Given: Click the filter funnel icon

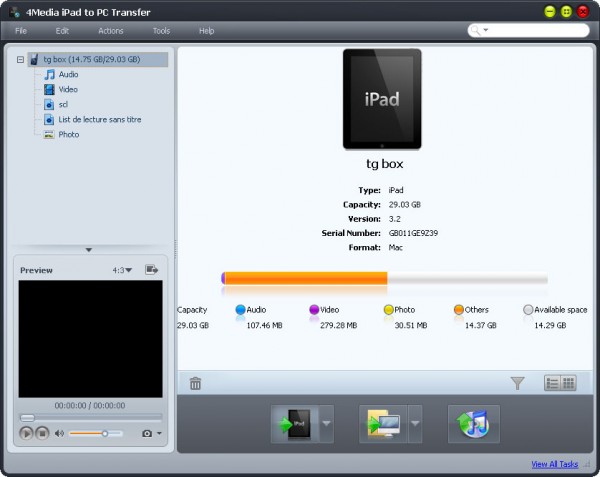Looking at the screenshot, I should [x=517, y=382].
